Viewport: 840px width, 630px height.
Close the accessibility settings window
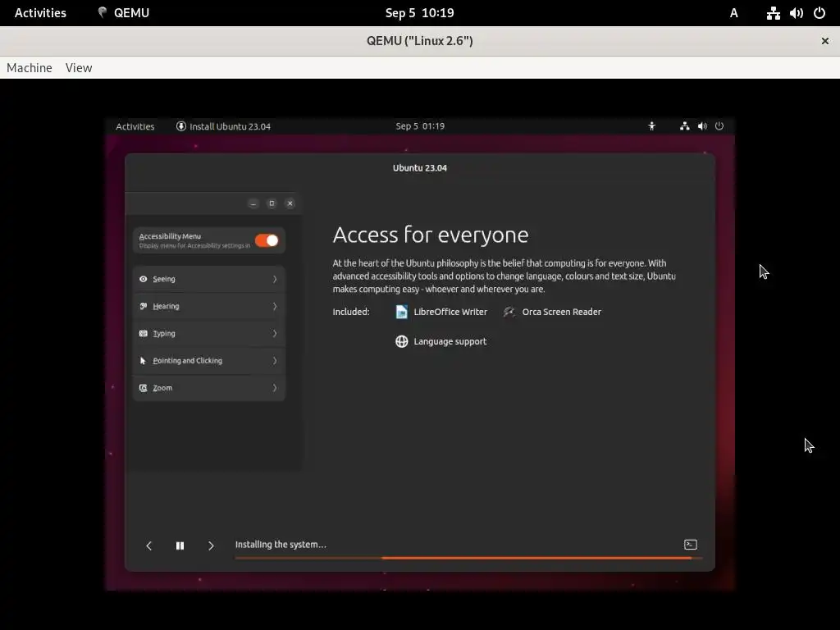290,203
